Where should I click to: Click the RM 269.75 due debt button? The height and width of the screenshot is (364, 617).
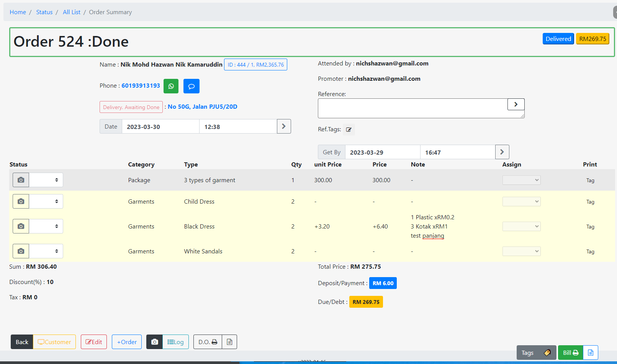pyautogui.click(x=366, y=302)
